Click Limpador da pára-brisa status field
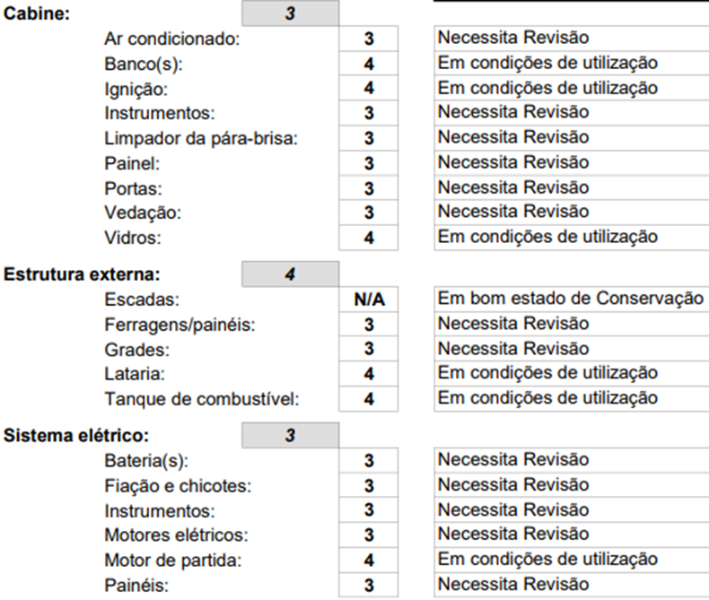Screen dimensions: 709x600 coord(571,137)
